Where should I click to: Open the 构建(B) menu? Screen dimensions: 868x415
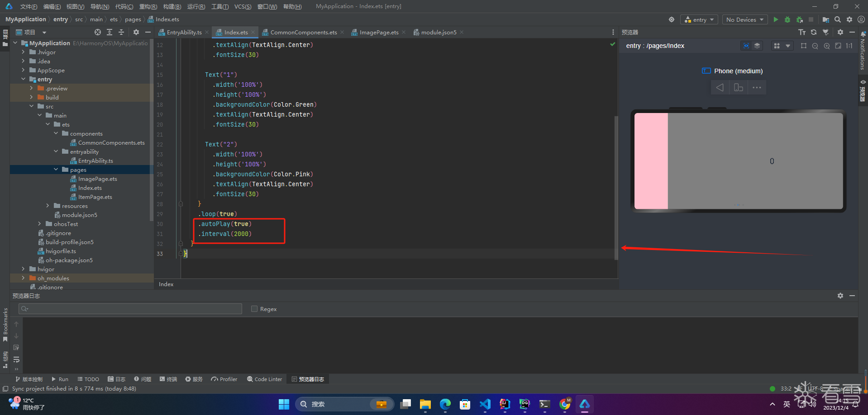coord(172,6)
